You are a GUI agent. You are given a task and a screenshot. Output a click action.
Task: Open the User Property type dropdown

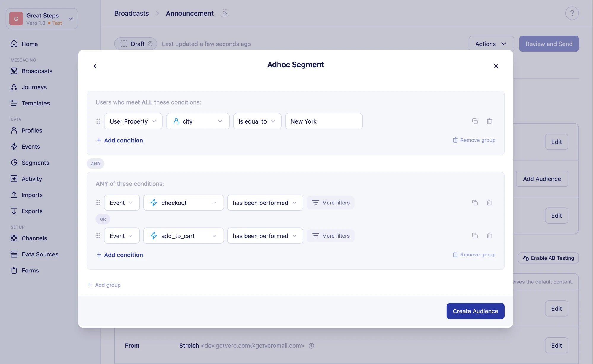(x=133, y=121)
